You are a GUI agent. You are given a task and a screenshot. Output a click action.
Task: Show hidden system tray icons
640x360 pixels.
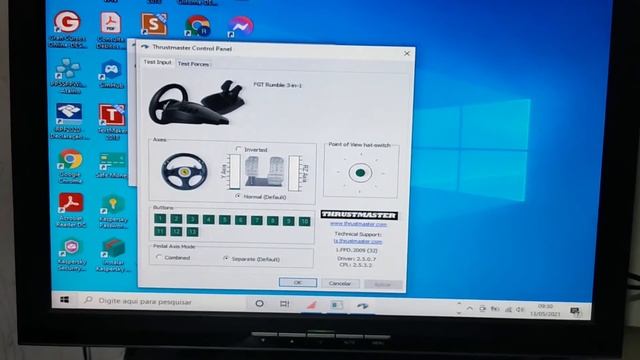click(x=470, y=309)
